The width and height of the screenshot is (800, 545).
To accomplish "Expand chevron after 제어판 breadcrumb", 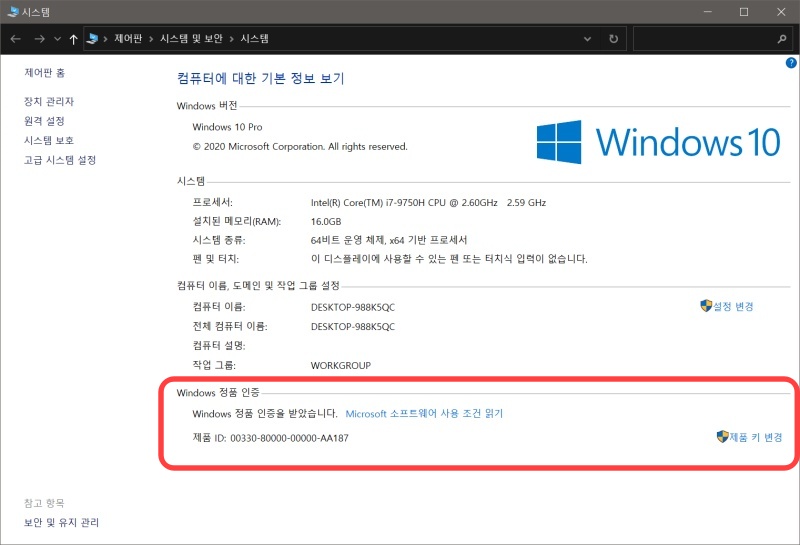I will pyautogui.click(x=151, y=39).
